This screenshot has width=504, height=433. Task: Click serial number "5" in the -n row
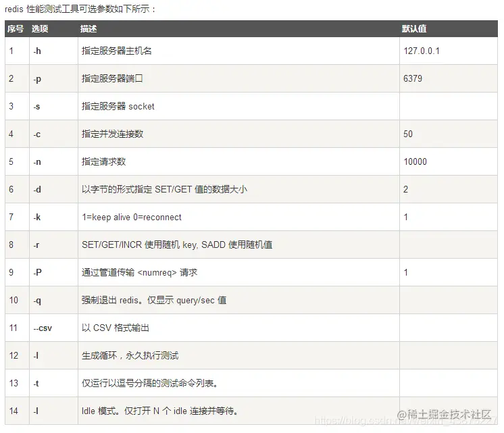(x=11, y=161)
